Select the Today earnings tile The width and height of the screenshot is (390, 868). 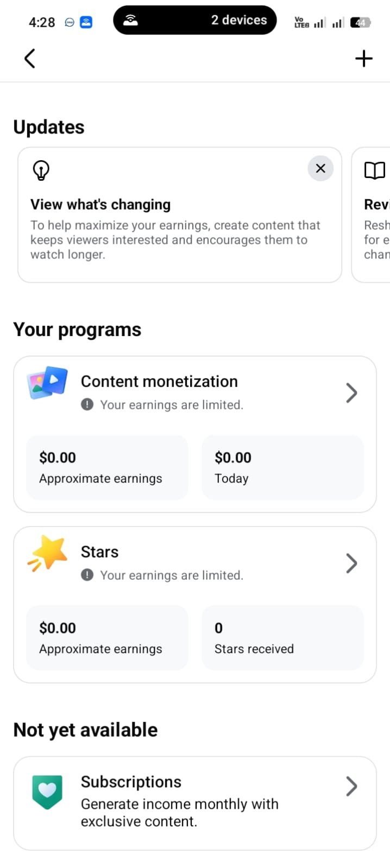coord(282,467)
